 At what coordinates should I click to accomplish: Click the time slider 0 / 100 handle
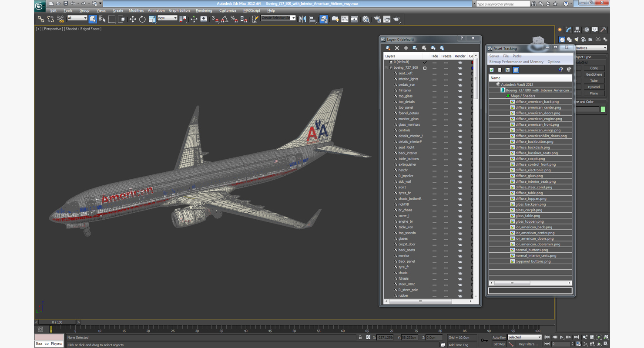tap(57, 322)
